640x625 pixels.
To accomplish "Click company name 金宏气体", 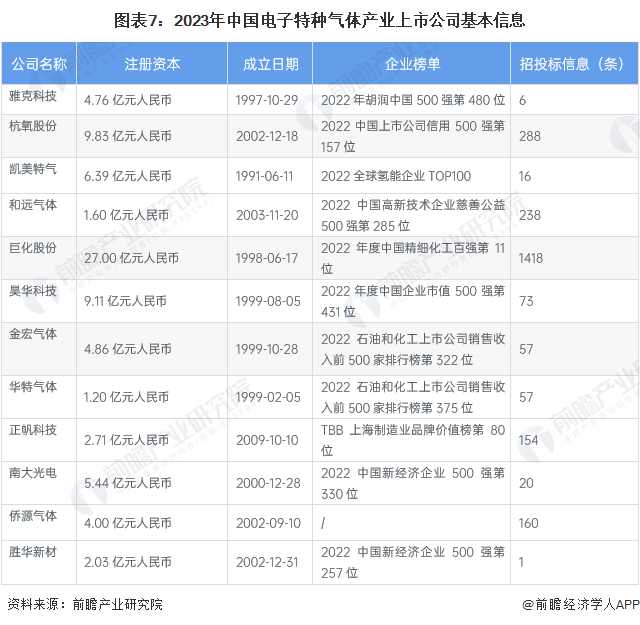I will point(33,334).
